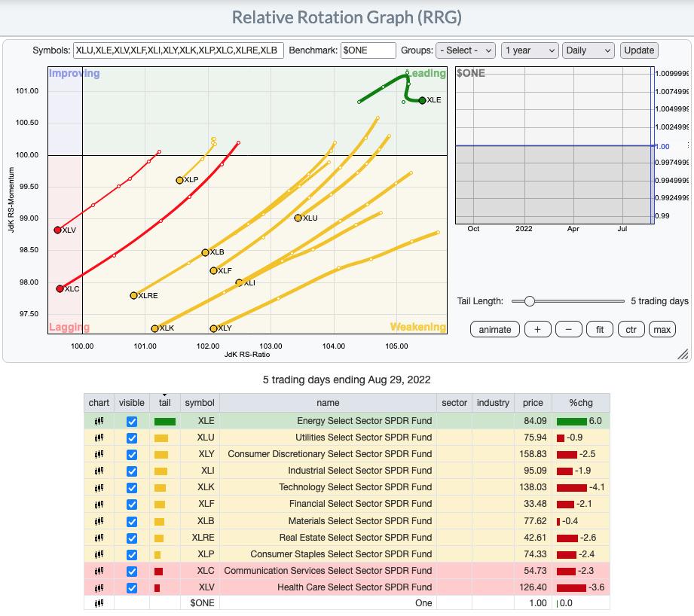The height and width of the screenshot is (616, 694).
Task: Open chart icon for XLU row
Action: click(x=99, y=438)
